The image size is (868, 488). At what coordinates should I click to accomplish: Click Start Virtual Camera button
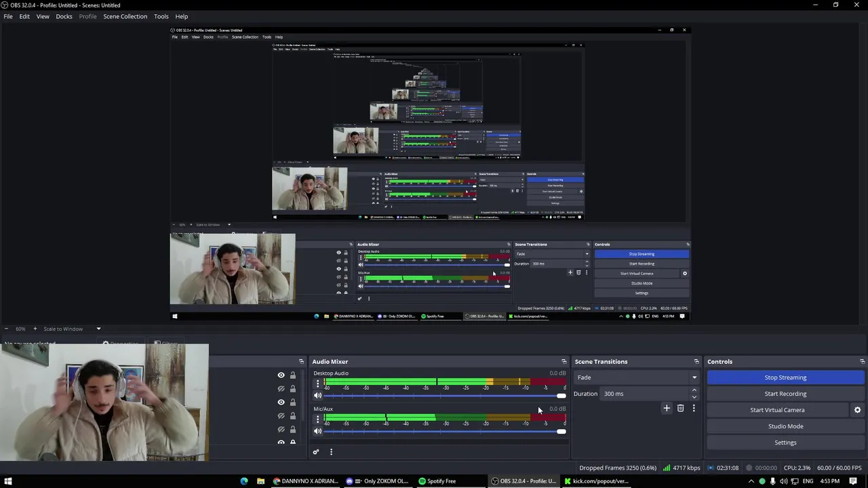tap(777, 410)
